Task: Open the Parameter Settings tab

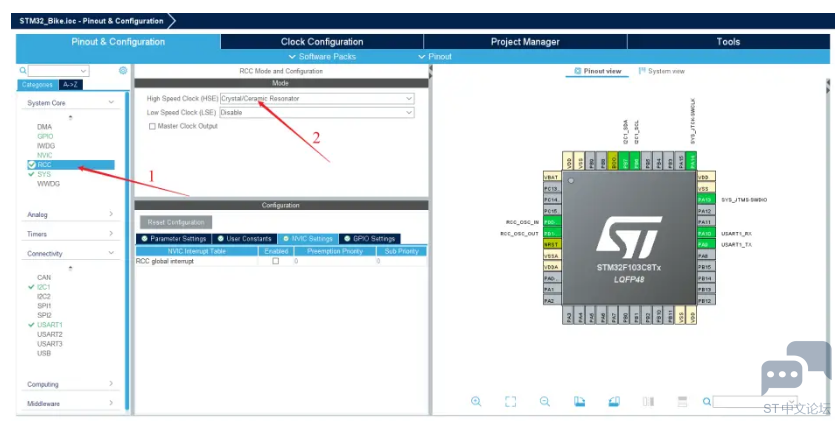Action: point(174,239)
